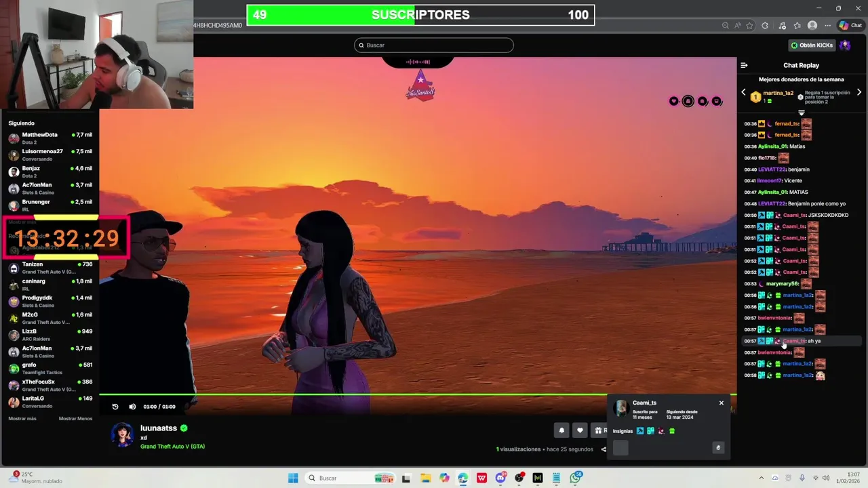Click the Read aloud icon in address bar
Viewport: 868px width, 488px height.
click(737, 26)
